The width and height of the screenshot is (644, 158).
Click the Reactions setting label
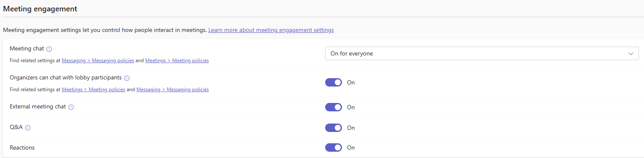coord(22,148)
